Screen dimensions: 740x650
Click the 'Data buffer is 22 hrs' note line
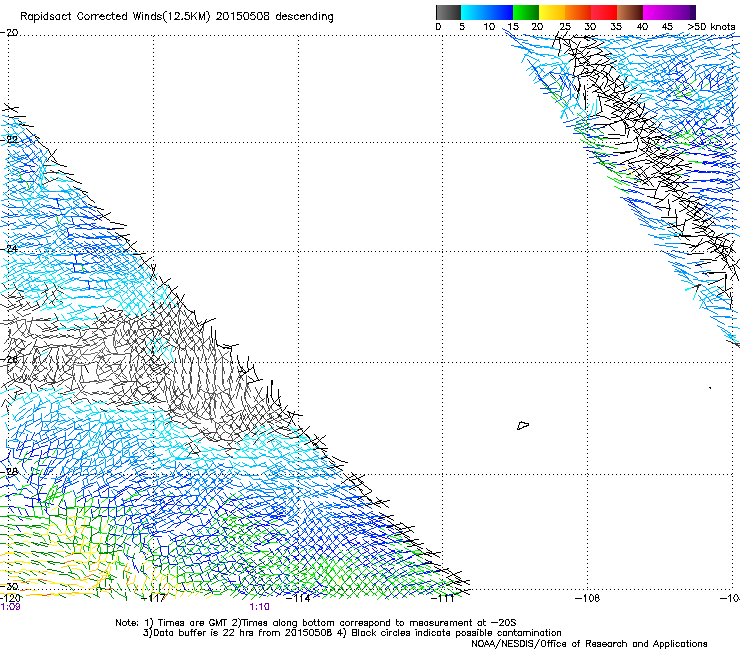[352, 633]
